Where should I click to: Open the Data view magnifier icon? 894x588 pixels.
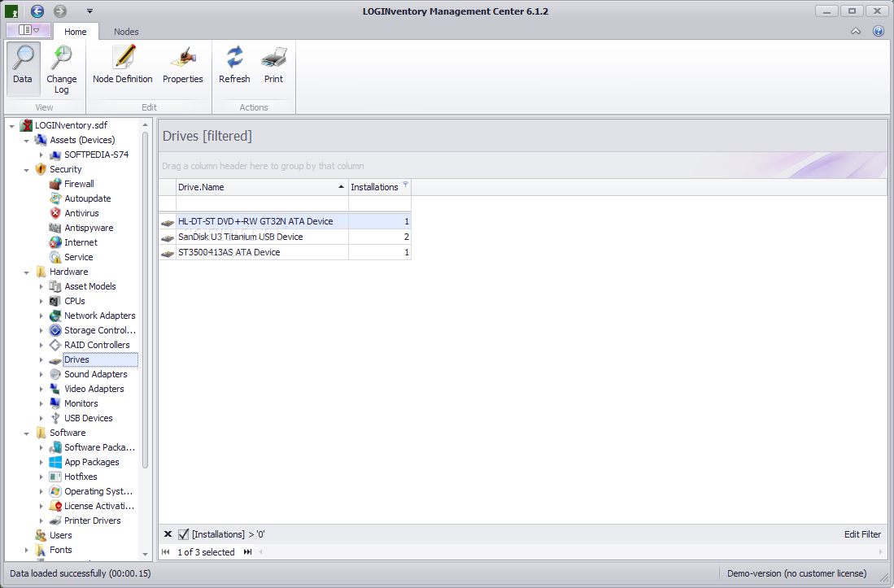pyautogui.click(x=23, y=58)
